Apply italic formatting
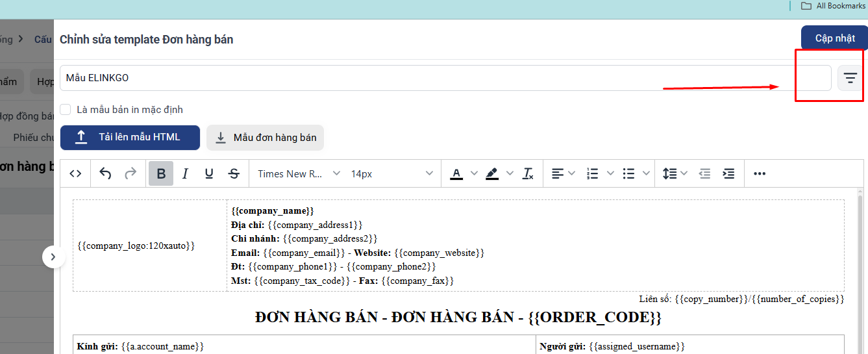 (x=185, y=173)
